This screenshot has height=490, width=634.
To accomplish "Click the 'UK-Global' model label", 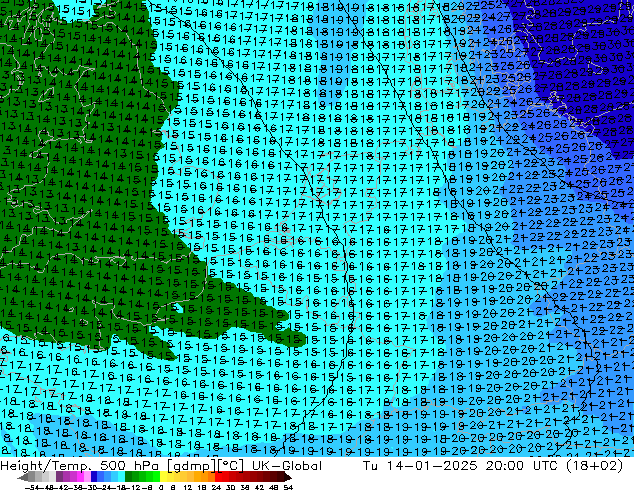I will pyautogui.click(x=287, y=466).
